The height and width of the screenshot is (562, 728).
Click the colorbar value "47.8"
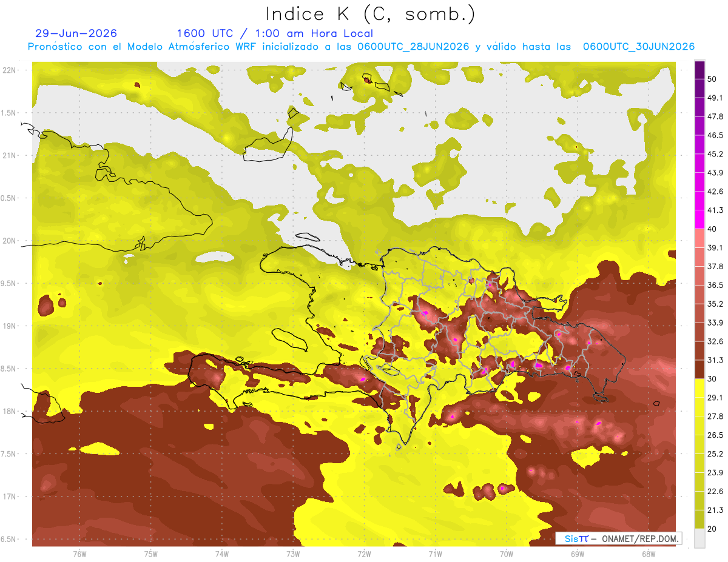(715, 116)
